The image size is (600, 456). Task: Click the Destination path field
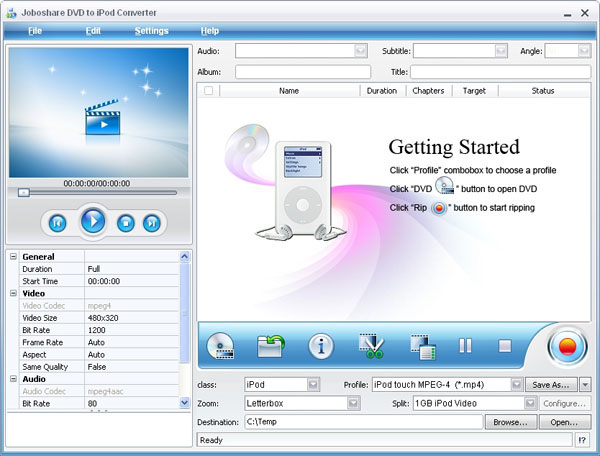click(363, 422)
